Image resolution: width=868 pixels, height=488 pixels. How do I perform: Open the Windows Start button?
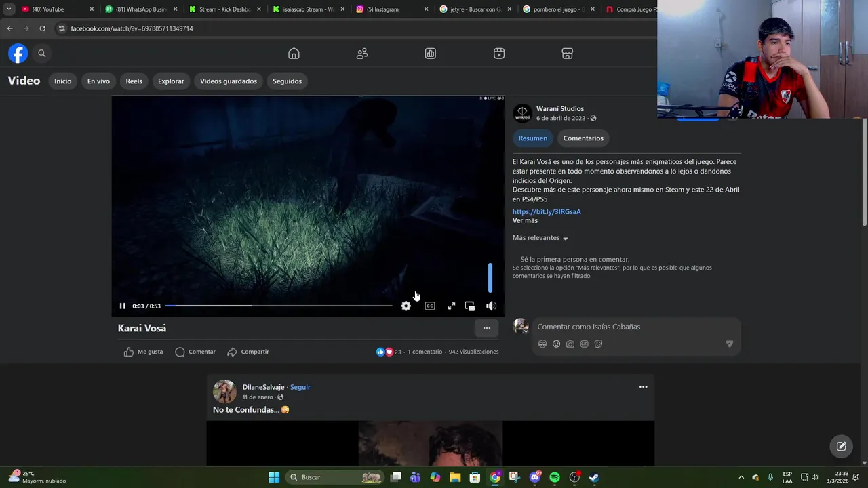pos(274,477)
